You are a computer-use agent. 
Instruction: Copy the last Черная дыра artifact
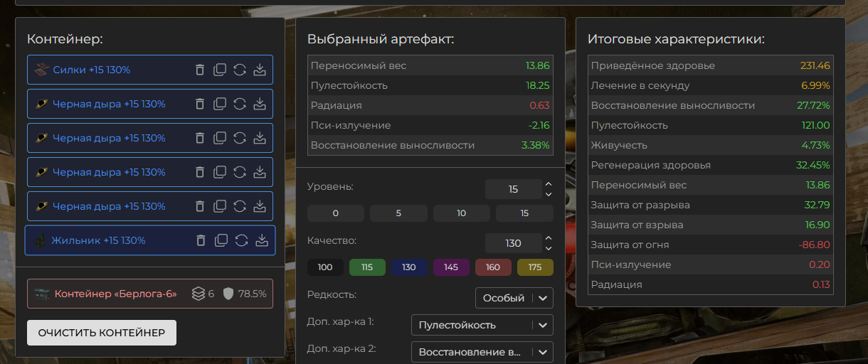(x=220, y=206)
